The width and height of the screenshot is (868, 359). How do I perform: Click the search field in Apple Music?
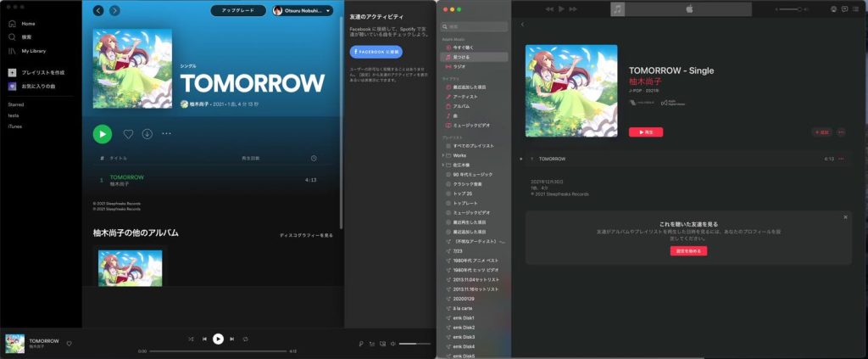[474, 26]
